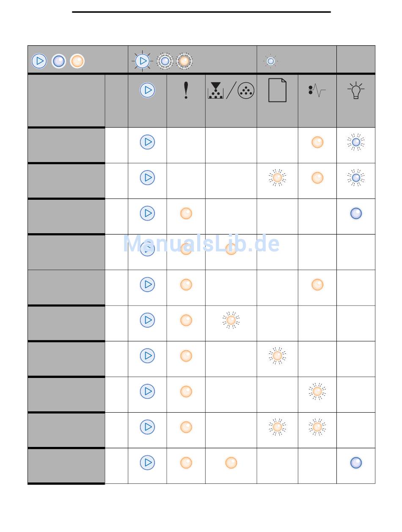Click the blinking play button legend icon

pyautogui.click(x=143, y=61)
